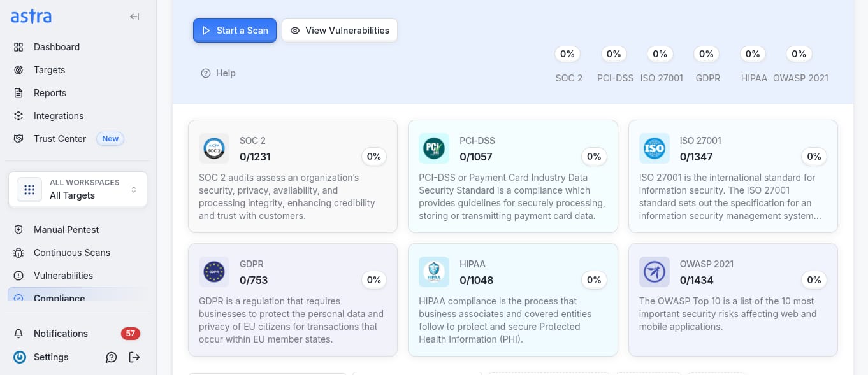Click the Reports document icon

point(19,93)
